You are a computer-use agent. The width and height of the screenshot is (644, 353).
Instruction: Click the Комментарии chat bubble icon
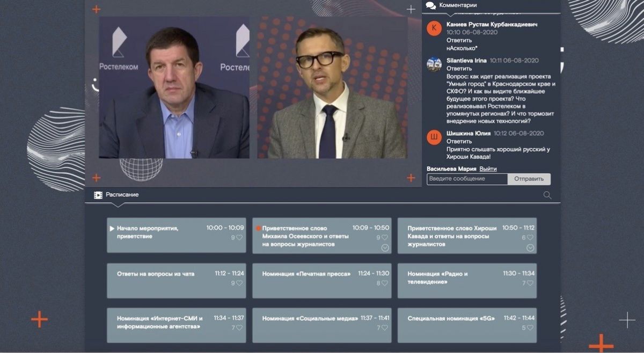pyautogui.click(x=431, y=5)
